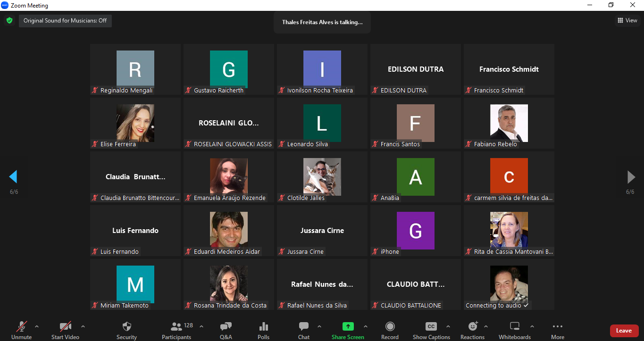Select AnaBia's green A avatar tile
Screen dimensions: 644x341
416,177
